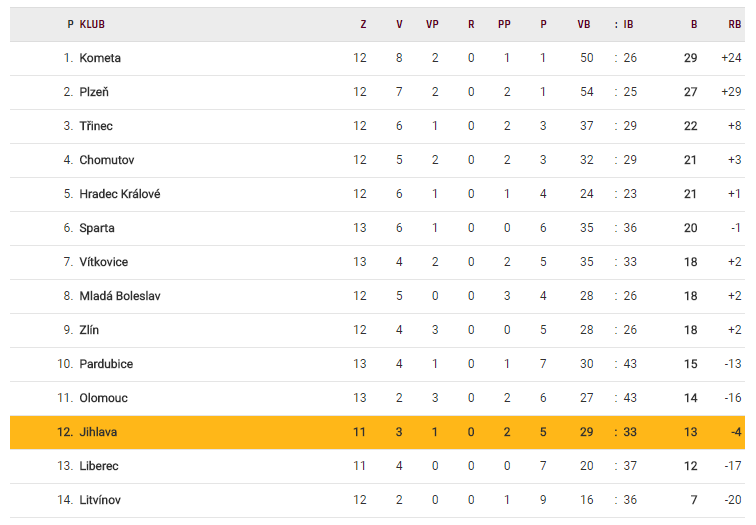Open the Kometa team link
The image size is (756, 525).
pos(100,58)
